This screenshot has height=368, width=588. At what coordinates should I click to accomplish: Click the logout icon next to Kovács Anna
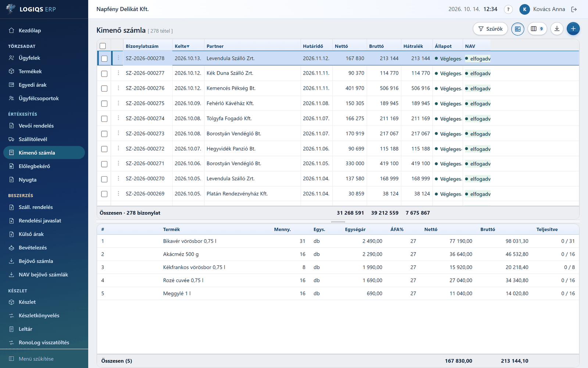574,9
